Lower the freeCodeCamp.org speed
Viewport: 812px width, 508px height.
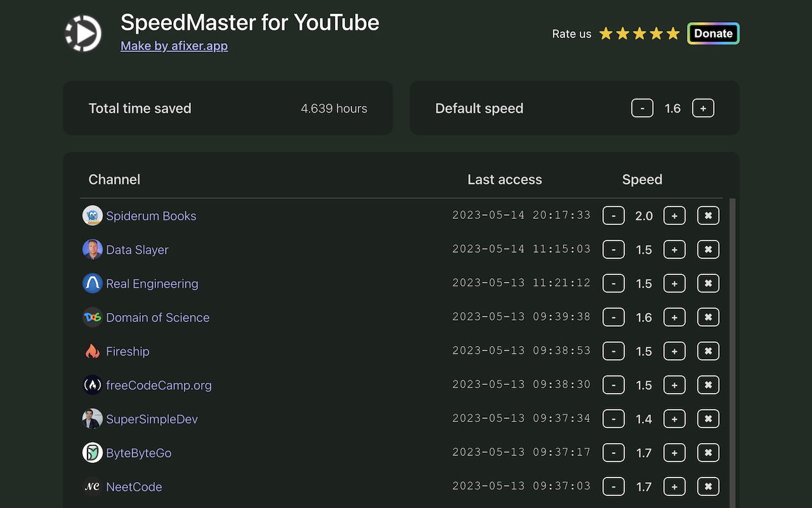(613, 385)
